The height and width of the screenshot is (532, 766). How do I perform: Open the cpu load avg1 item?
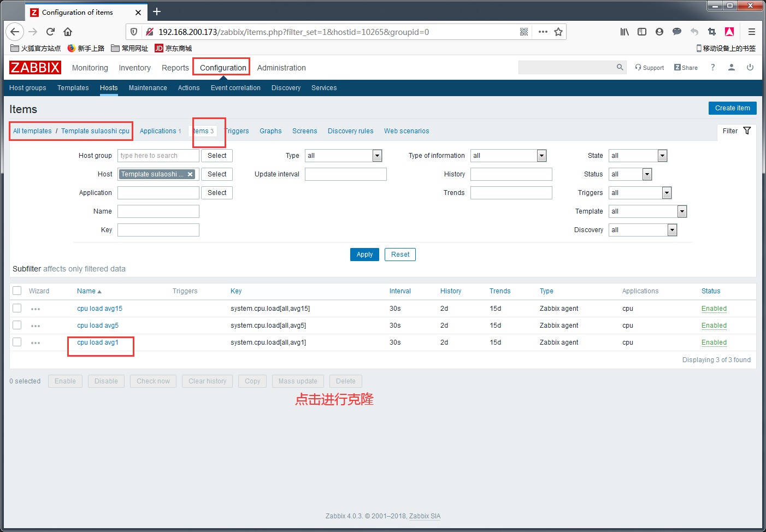point(98,342)
